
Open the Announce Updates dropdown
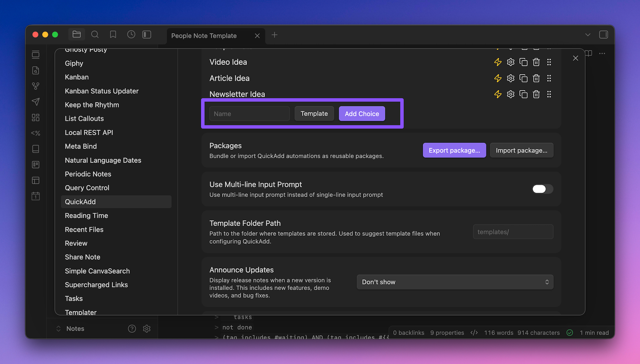coord(455,282)
